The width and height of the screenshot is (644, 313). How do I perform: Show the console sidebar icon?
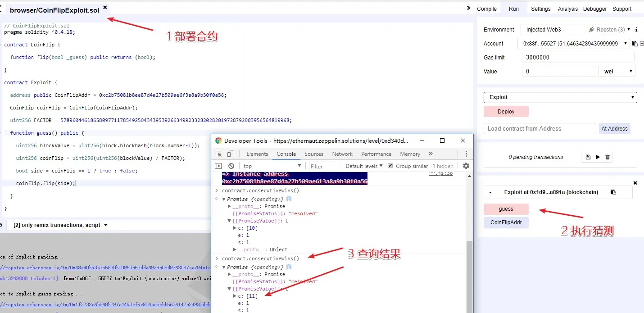pyautogui.click(x=218, y=166)
